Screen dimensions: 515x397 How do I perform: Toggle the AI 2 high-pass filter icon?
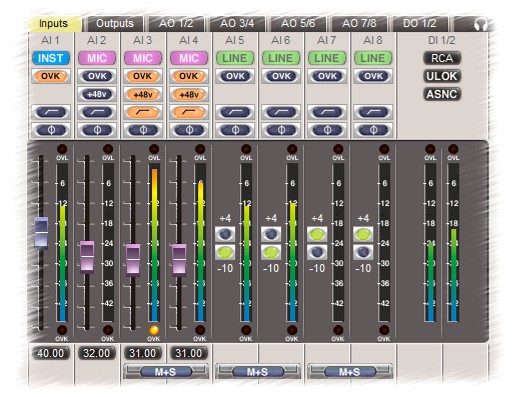[x=97, y=112]
